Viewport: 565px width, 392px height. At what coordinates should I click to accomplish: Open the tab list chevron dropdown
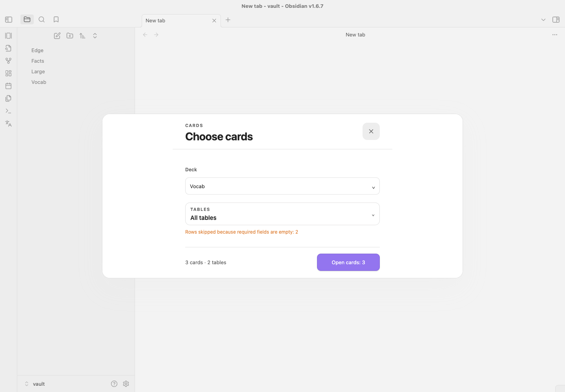pos(543,20)
